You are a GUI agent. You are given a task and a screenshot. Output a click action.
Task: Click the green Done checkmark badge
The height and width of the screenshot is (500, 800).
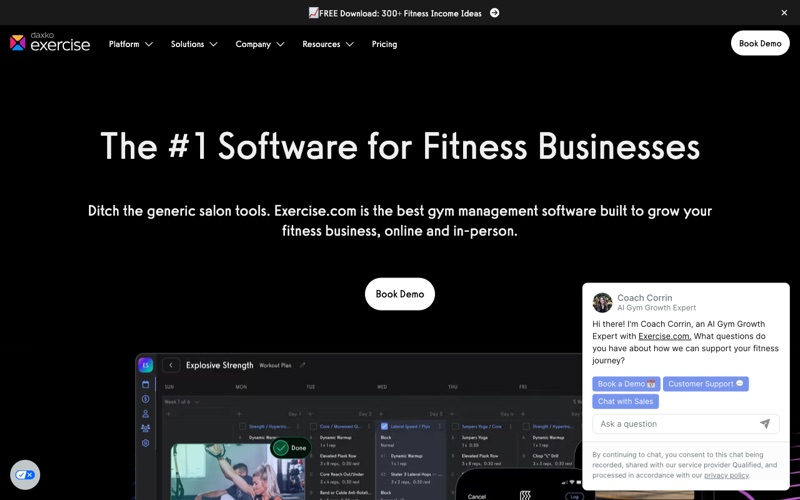click(290, 448)
